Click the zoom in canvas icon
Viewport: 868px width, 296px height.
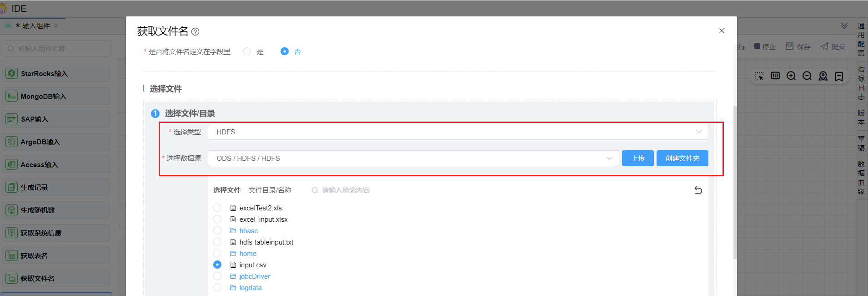tap(791, 76)
